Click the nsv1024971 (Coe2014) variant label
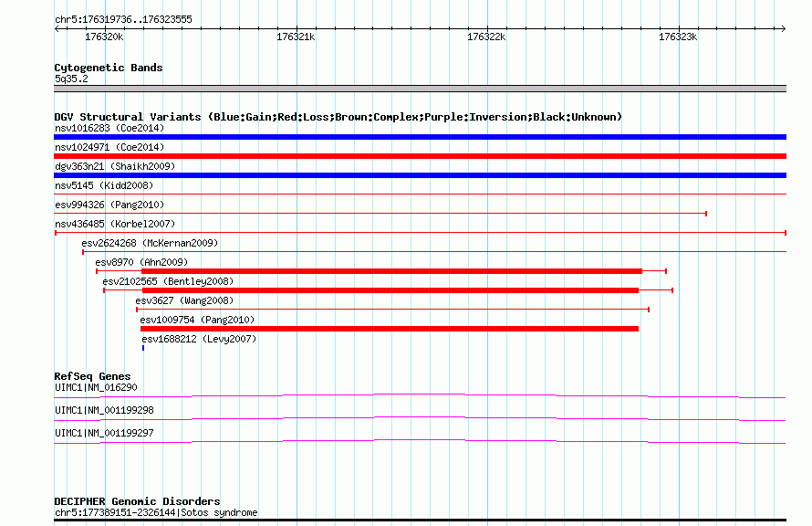The width and height of the screenshot is (812, 526). 109,147
